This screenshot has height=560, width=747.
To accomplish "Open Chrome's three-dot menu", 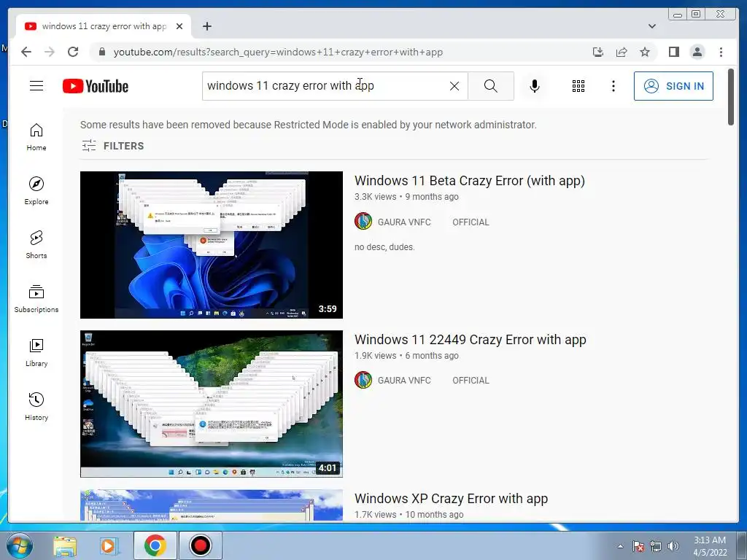I will click(x=721, y=52).
